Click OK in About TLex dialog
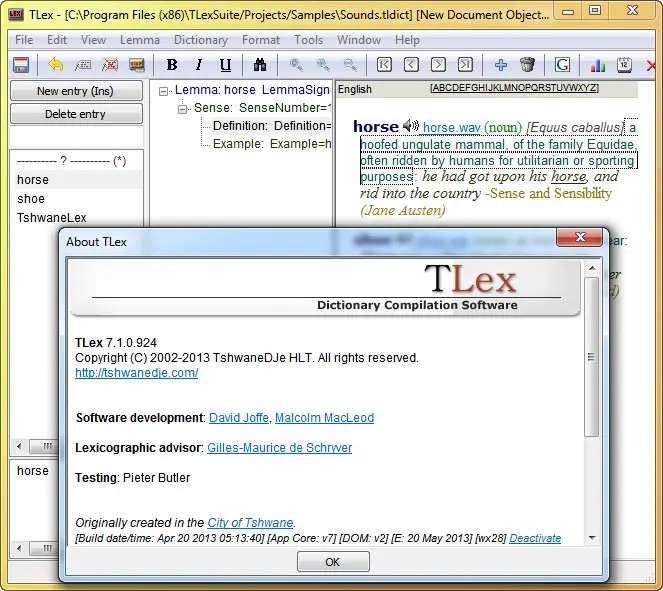The width and height of the screenshot is (663, 591). 333,562
